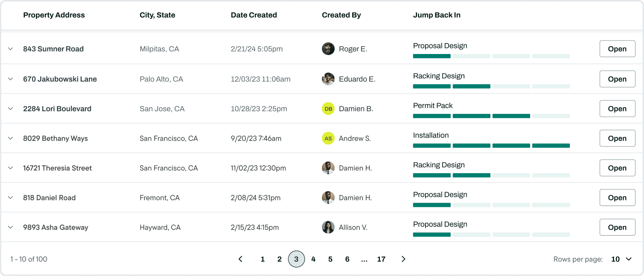
Task: Click the Date Created column header
Action: (x=254, y=15)
